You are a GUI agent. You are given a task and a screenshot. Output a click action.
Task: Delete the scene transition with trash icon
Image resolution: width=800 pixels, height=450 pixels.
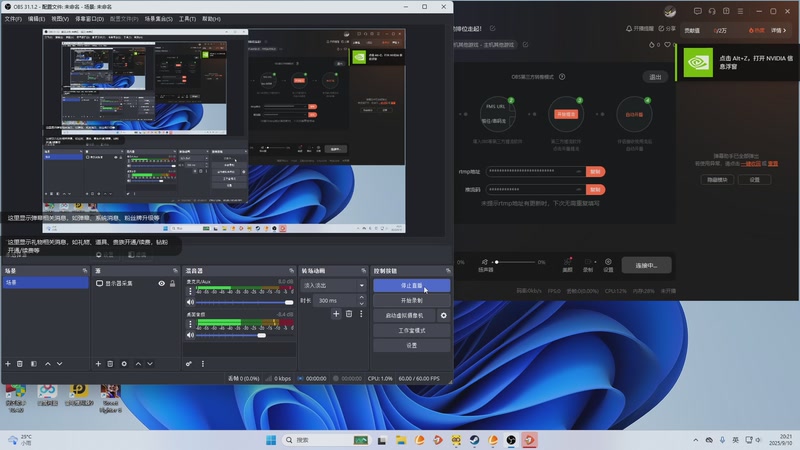349,314
